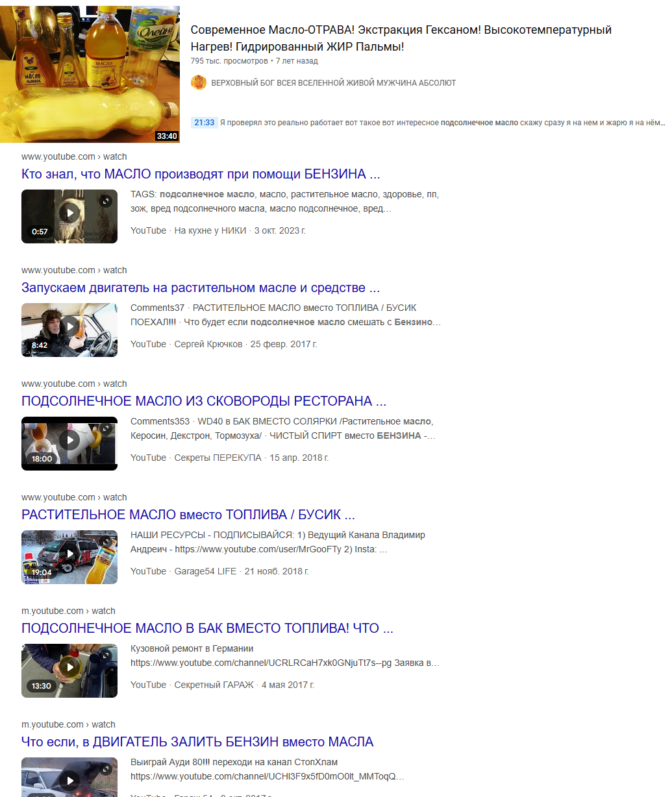Click the 'НАШИ РЕСУРСЫ - ПОДПИСЫВАЙСЯ' snippet

coord(278,542)
